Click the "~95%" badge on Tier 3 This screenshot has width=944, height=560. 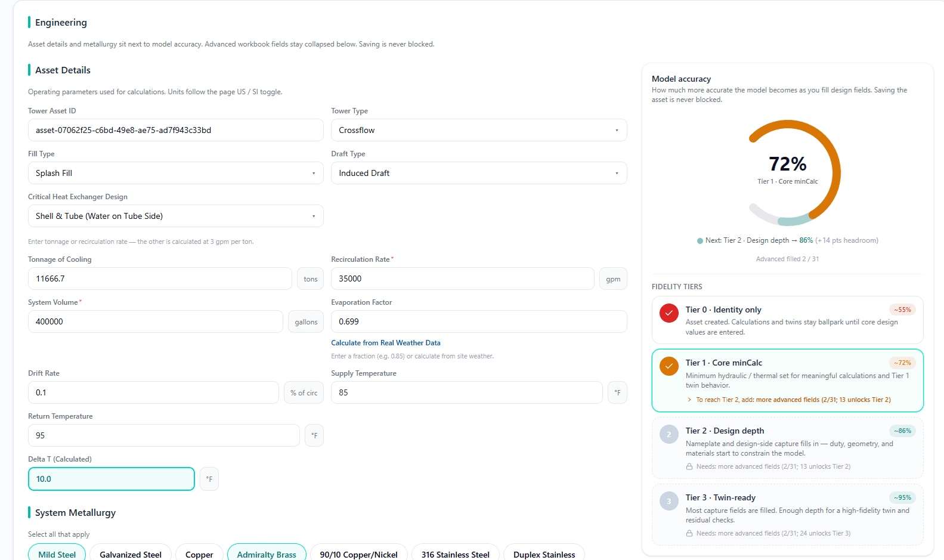902,497
